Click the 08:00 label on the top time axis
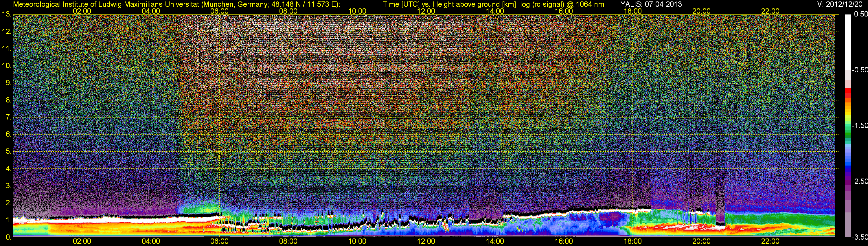Image resolution: width=868 pixels, height=246 pixels. (x=288, y=11)
